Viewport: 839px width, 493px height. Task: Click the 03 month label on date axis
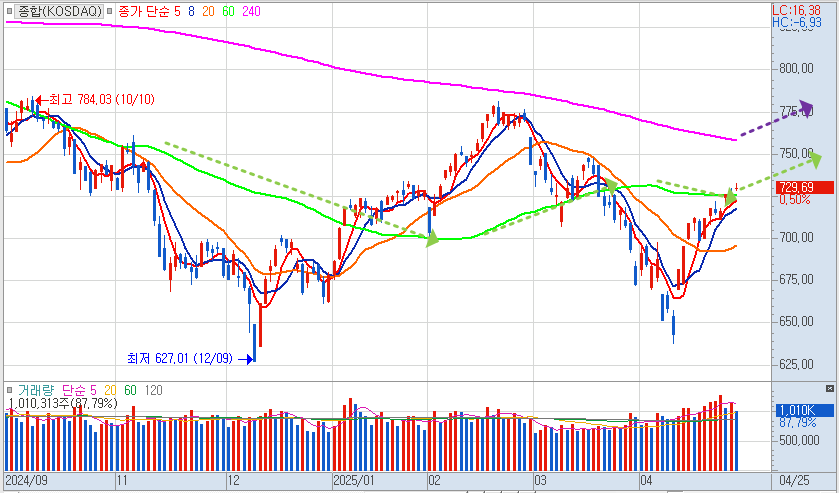[540, 480]
